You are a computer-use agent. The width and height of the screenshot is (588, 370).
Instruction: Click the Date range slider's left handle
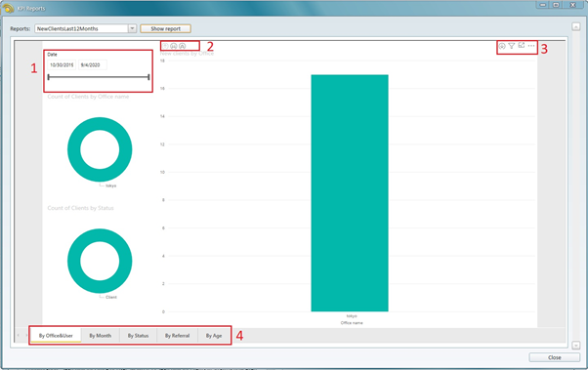click(x=49, y=77)
